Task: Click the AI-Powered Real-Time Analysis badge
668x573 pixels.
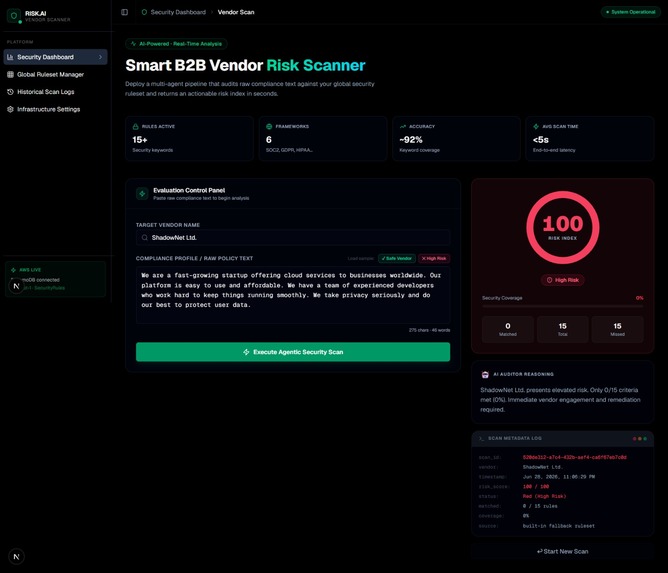Action: [176, 44]
